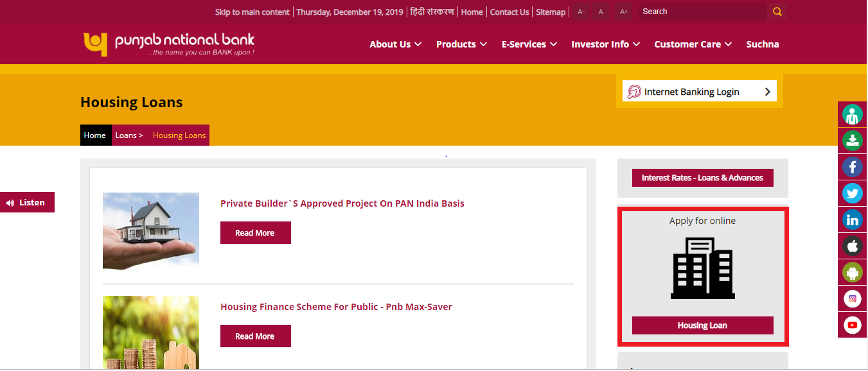Click the Housing Loan apply button
This screenshot has width=868, height=371.
[703, 325]
